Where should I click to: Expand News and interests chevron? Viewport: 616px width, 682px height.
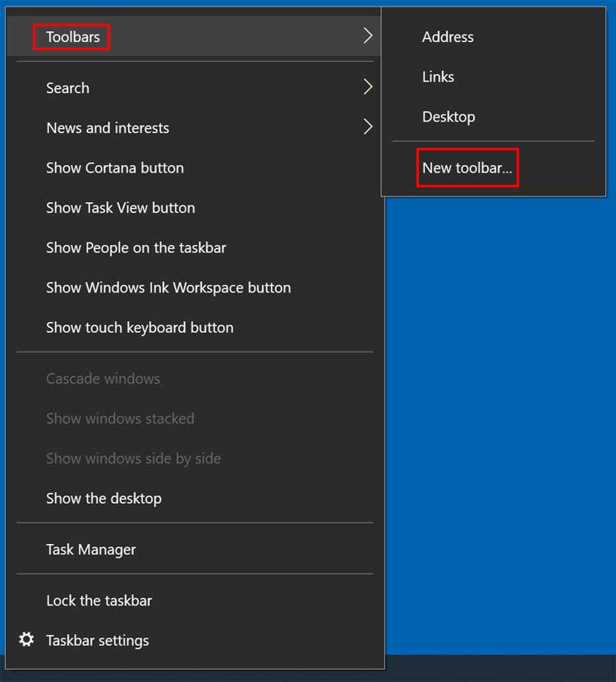368,127
